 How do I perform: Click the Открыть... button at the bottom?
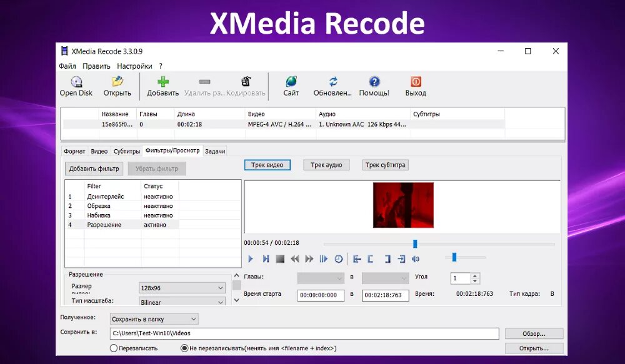click(534, 348)
